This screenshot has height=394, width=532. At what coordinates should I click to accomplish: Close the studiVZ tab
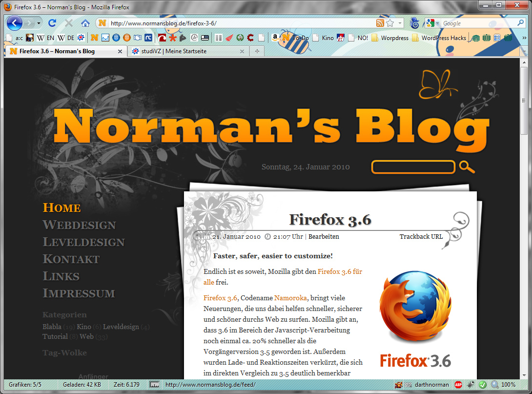tap(242, 51)
